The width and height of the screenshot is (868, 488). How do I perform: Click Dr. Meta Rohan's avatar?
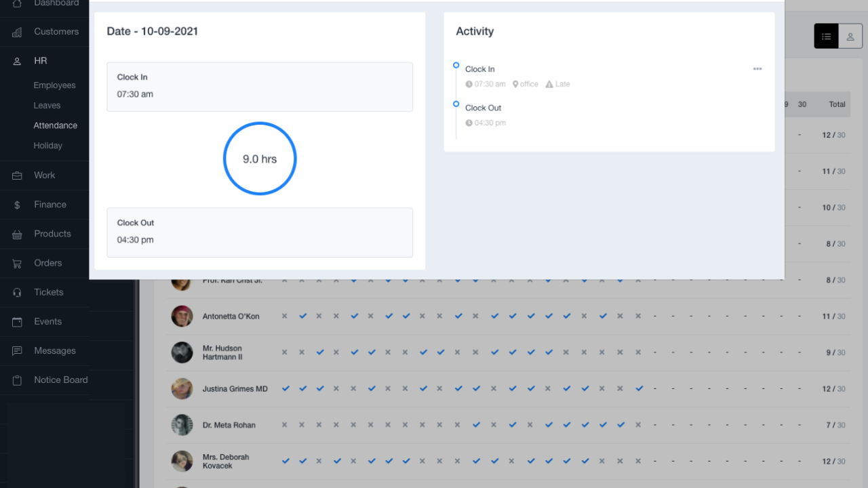click(x=182, y=425)
